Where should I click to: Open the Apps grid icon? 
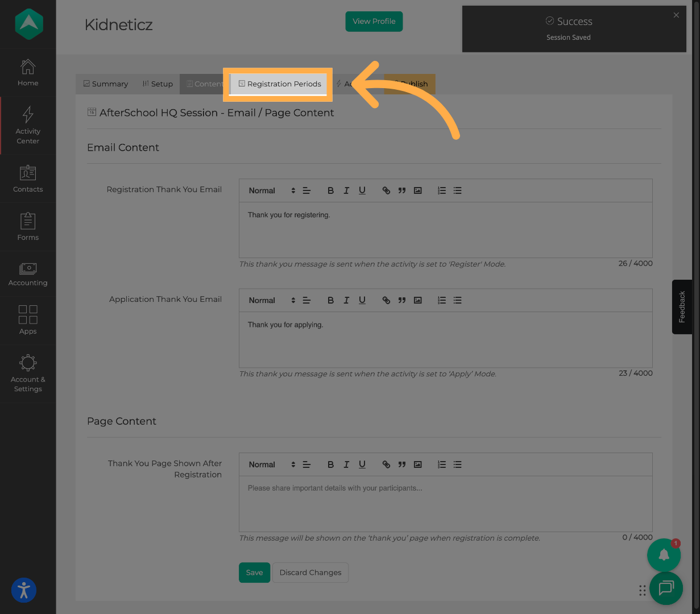coord(28,320)
